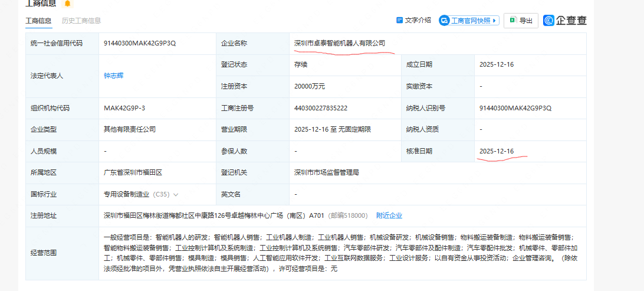Click the postal code (邮编518000) text
This screenshot has height=291, width=644.
[349, 215]
